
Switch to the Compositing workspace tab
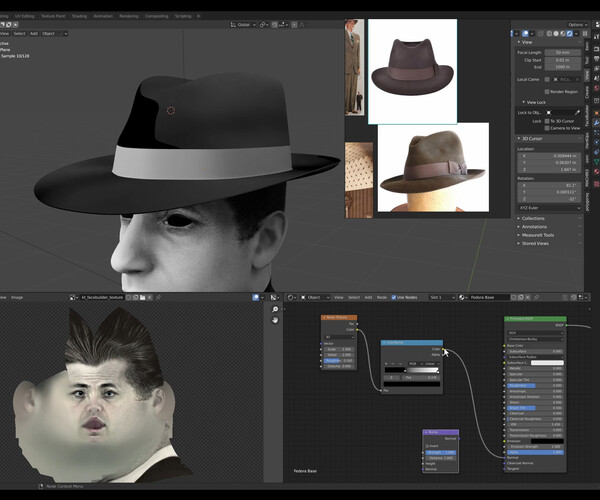pos(157,16)
